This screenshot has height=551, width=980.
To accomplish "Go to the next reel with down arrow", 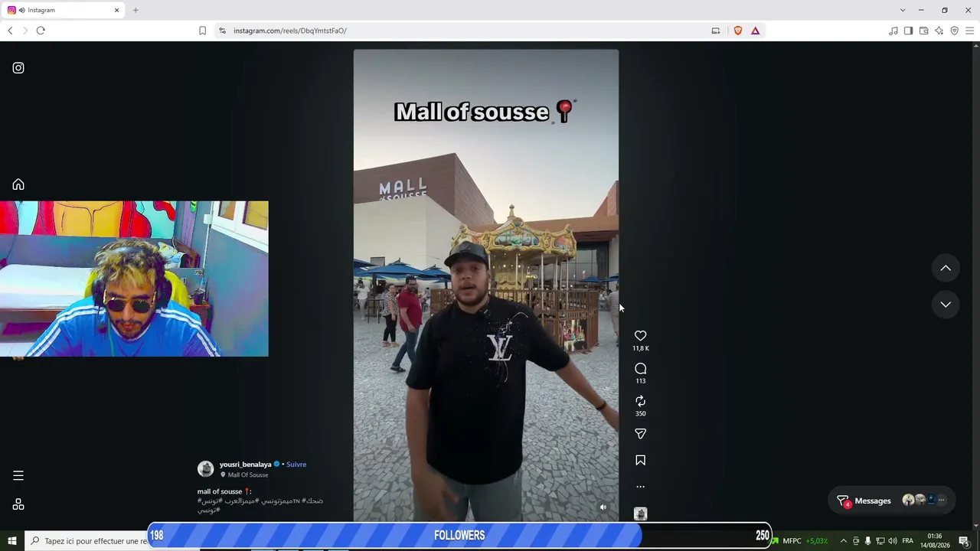I will click(946, 305).
